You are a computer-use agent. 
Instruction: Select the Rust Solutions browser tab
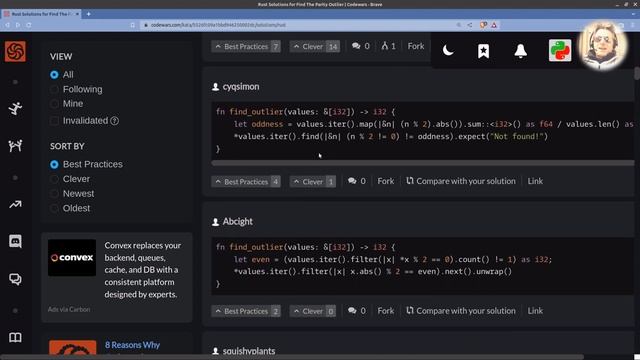pos(41,14)
